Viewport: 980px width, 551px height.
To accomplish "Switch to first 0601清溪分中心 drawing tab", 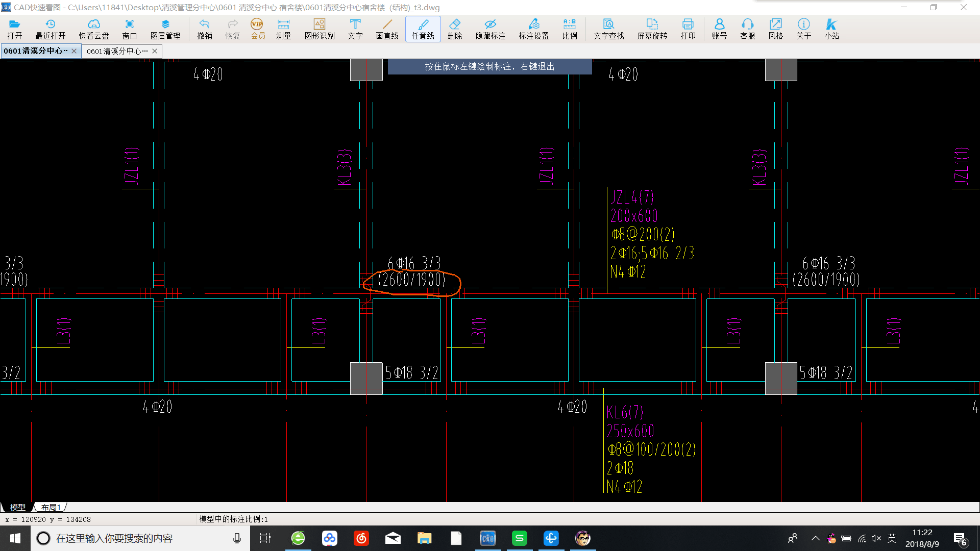I will (36, 51).
